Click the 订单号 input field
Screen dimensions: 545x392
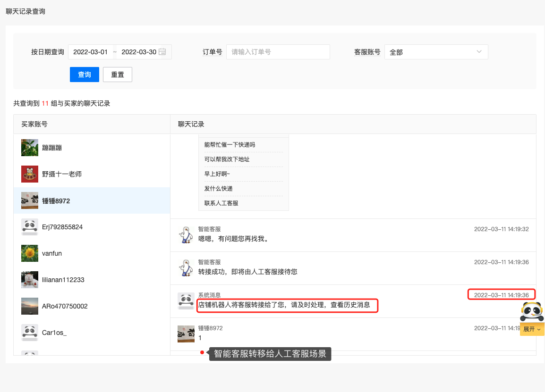point(278,52)
